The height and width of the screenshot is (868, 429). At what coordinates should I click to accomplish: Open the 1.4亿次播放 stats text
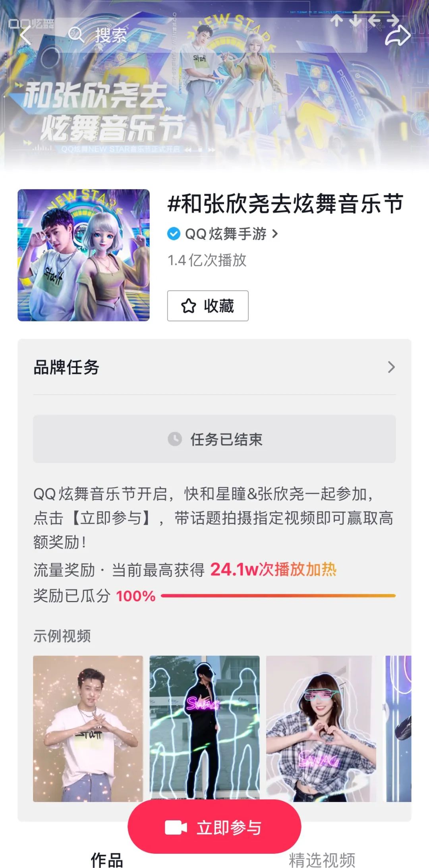pos(208,260)
